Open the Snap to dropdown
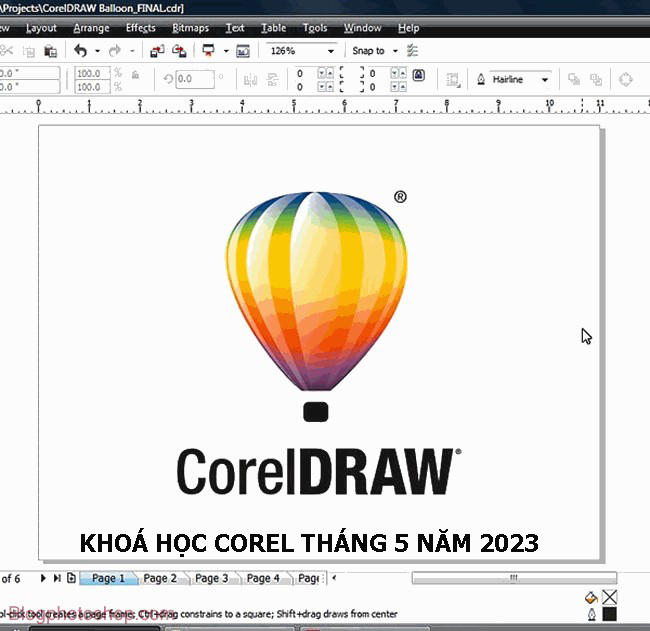This screenshot has height=631, width=650. coord(395,51)
